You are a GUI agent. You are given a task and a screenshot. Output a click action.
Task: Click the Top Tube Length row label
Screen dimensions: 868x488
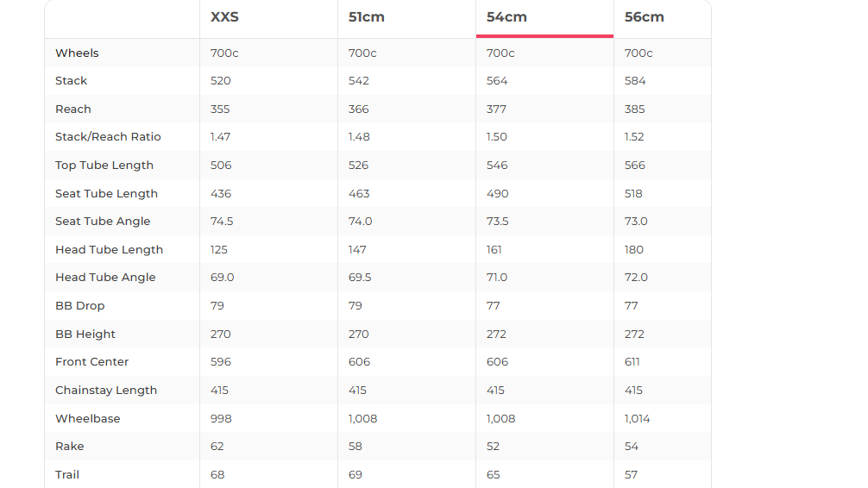[104, 166]
